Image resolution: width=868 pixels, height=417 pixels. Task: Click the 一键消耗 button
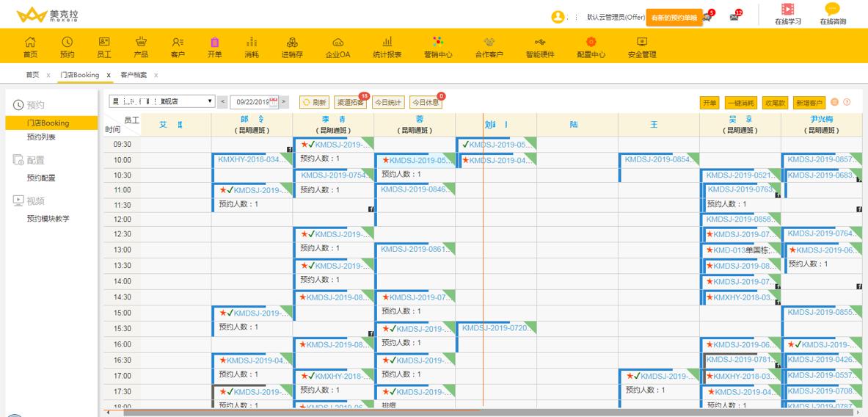pyautogui.click(x=740, y=103)
